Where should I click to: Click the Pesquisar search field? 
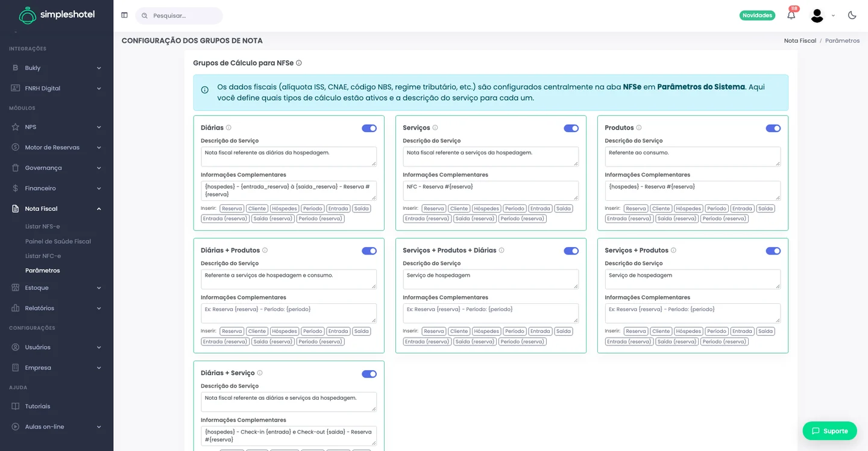tap(179, 16)
